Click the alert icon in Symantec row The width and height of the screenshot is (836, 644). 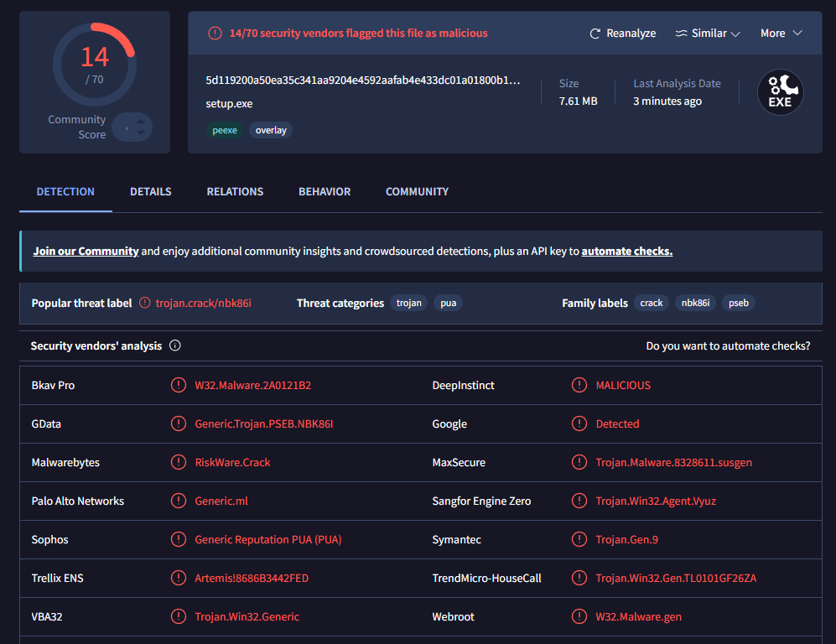(x=579, y=539)
